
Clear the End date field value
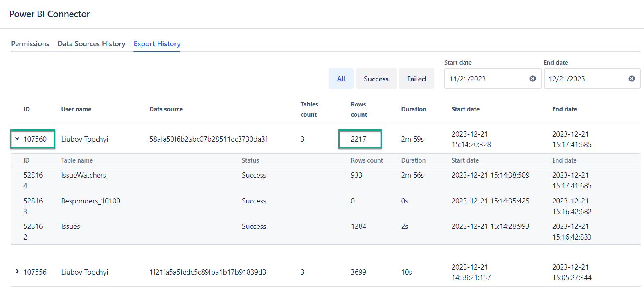coord(631,79)
